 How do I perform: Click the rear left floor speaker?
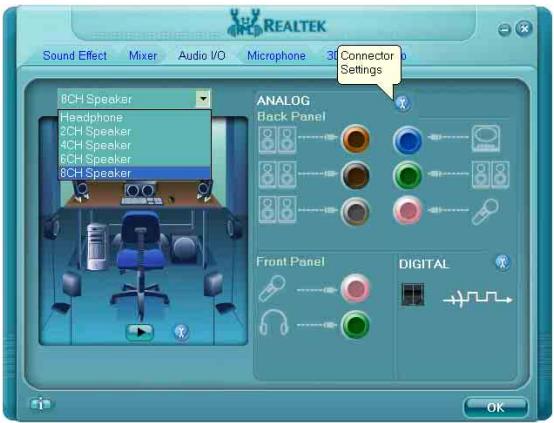point(72,284)
